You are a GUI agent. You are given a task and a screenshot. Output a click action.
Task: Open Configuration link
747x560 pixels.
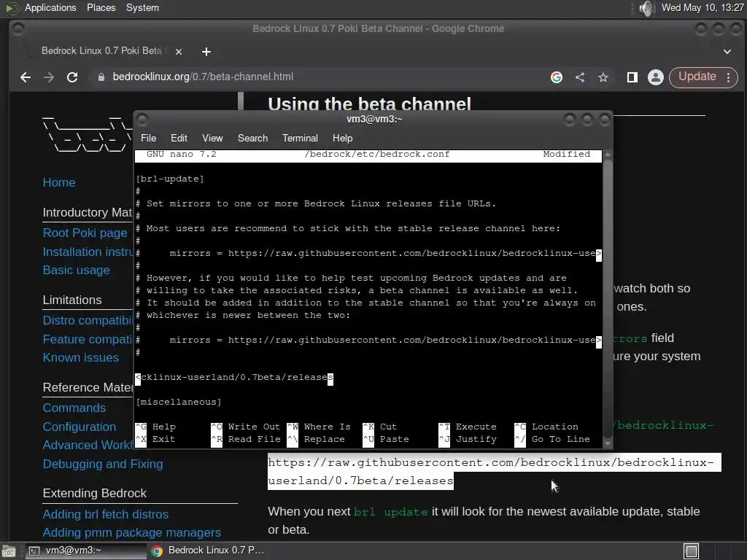pyautogui.click(x=79, y=427)
